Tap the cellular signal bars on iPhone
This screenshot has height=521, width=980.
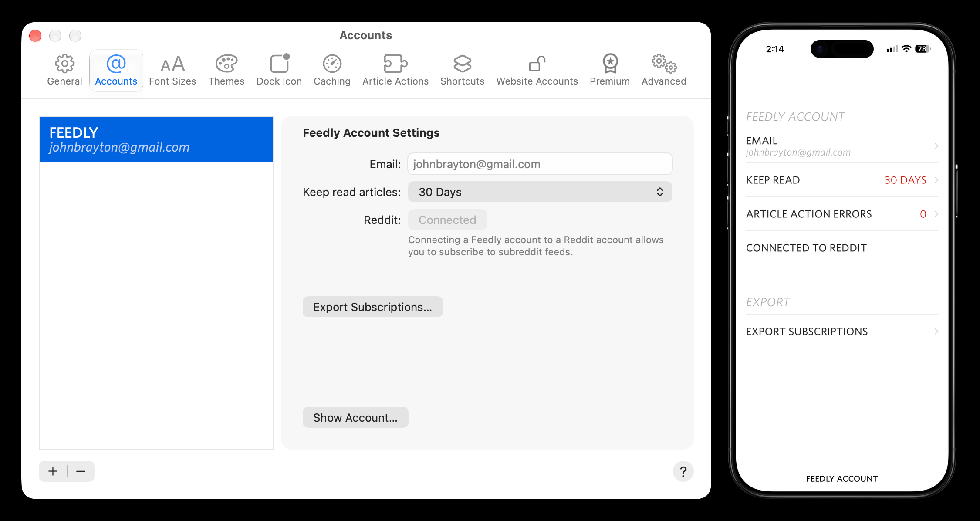[x=892, y=49]
